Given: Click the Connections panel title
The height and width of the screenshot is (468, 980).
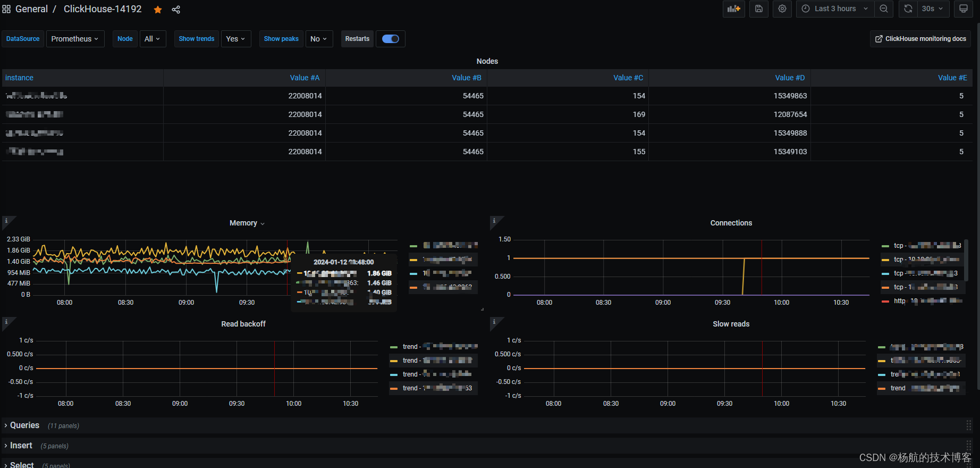Looking at the screenshot, I should [x=731, y=223].
